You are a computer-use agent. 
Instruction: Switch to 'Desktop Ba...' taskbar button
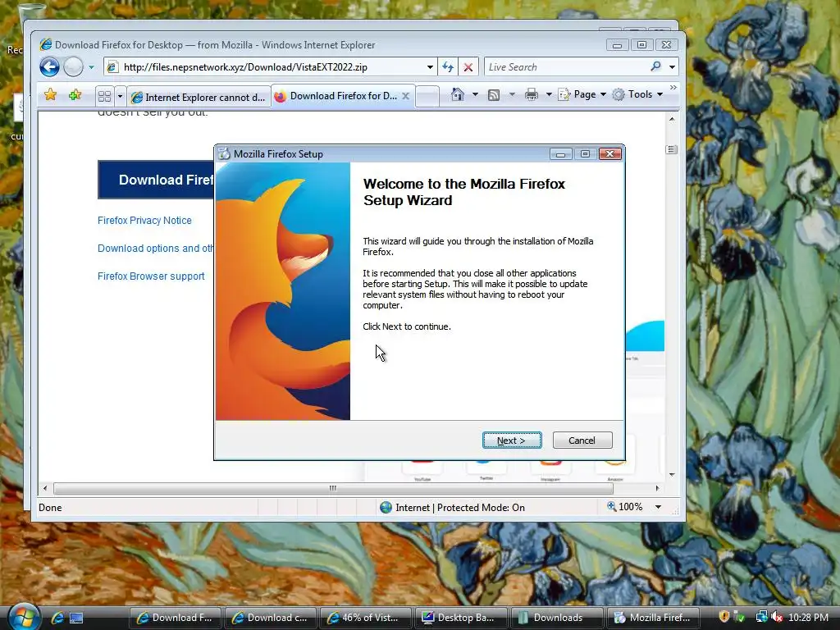pos(461,618)
